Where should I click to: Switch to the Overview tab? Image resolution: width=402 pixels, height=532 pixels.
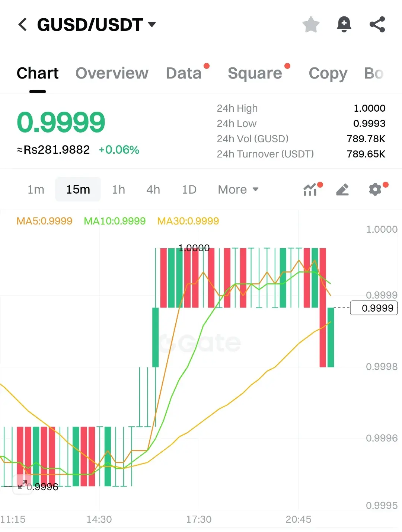[x=112, y=73]
